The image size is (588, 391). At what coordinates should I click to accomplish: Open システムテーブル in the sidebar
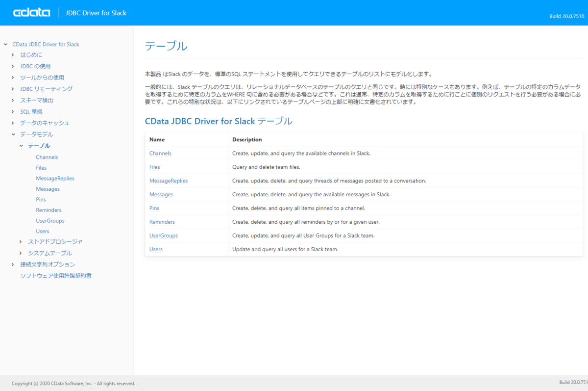coord(50,253)
